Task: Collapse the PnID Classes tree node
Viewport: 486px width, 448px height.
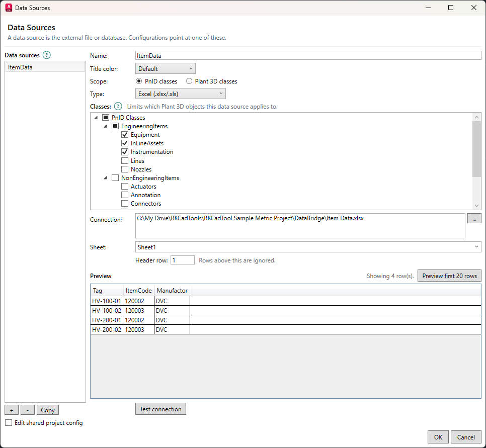Action: (x=96, y=118)
